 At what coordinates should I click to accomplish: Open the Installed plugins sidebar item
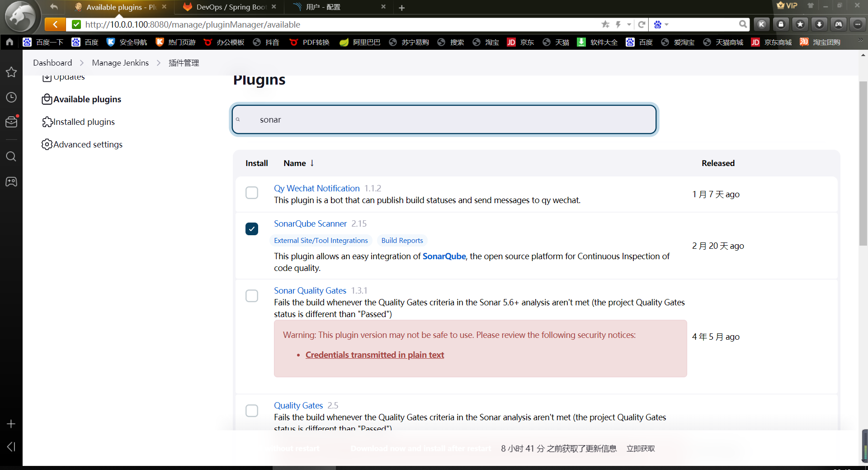point(78,122)
